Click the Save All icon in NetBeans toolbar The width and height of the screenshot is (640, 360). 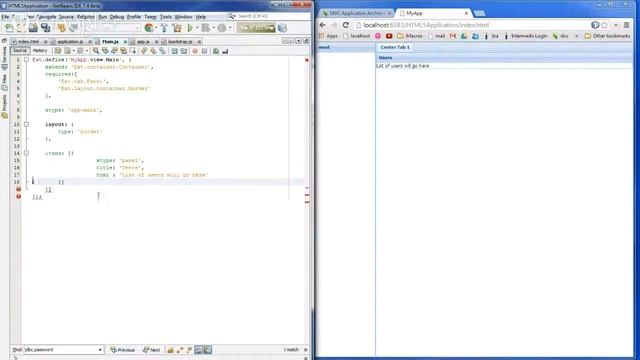click(x=45, y=28)
